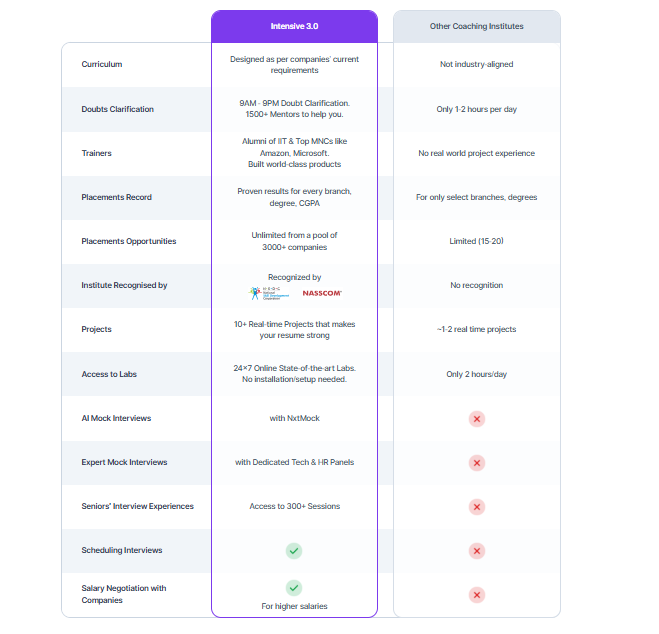This screenshot has width=659, height=634.
Task: Click green checkmark for Scheduling Interviews
Action: tap(294, 551)
